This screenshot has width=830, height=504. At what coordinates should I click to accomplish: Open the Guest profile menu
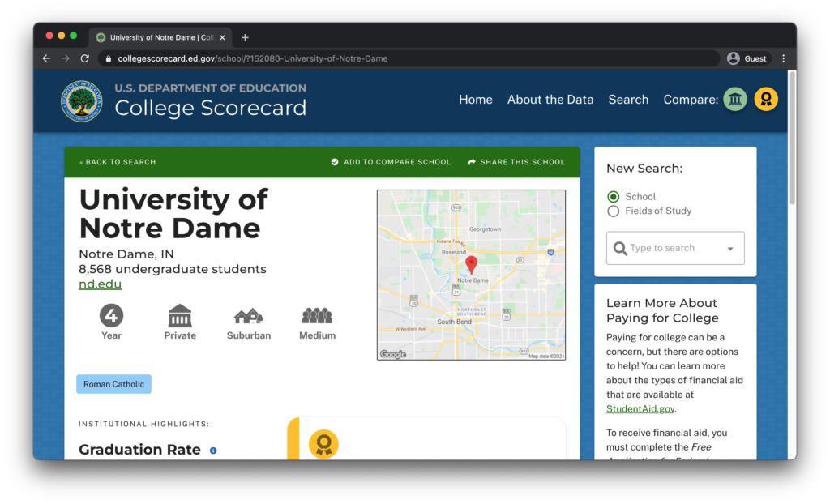[747, 59]
